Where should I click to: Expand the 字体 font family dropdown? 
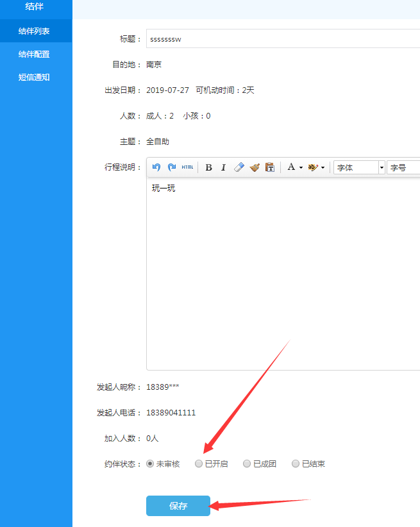coord(382,167)
